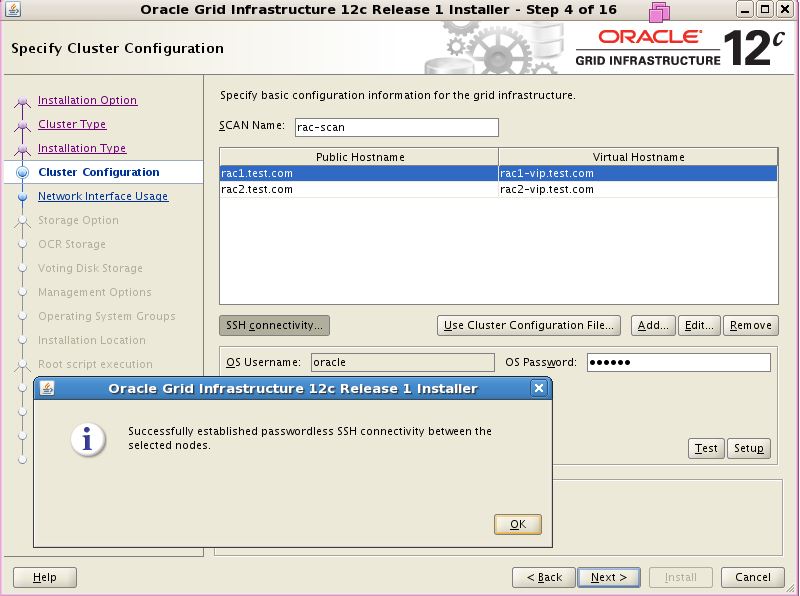Click the Java icon in dialog title bar
800x596 pixels.
point(47,388)
